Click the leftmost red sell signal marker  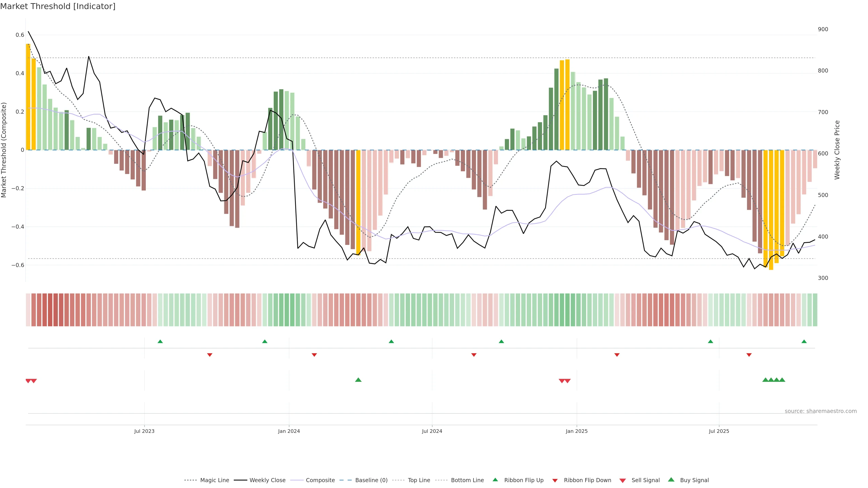pos(28,381)
